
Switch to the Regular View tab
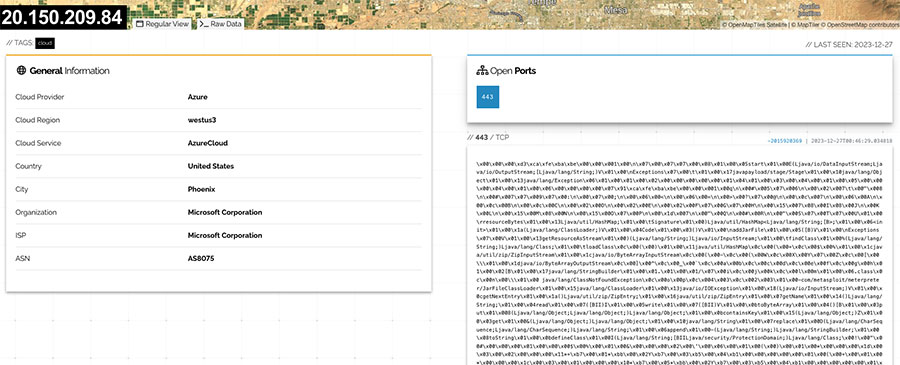163,24
